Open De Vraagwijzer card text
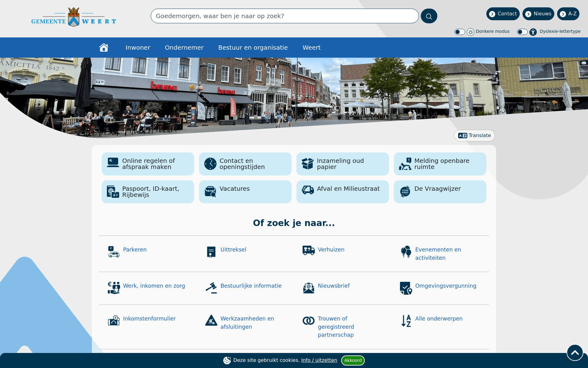The width and height of the screenshot is (588, 368). [x=437, y=189]
